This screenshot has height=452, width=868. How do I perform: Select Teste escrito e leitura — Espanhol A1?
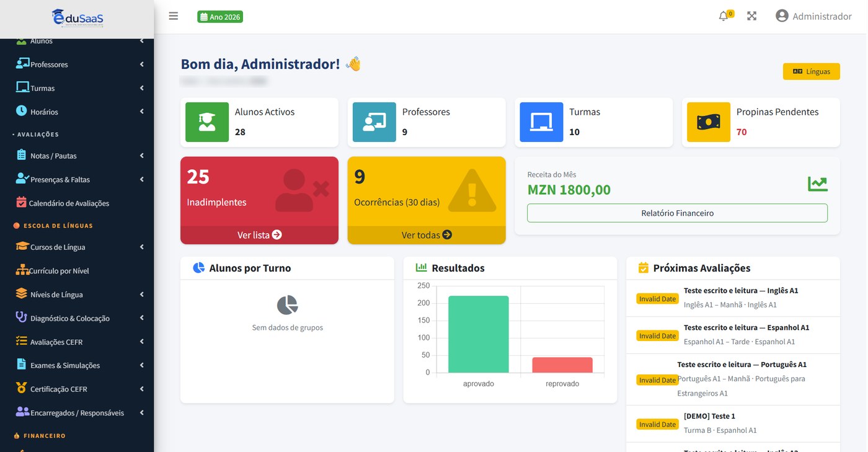click(x=746, y=327)
